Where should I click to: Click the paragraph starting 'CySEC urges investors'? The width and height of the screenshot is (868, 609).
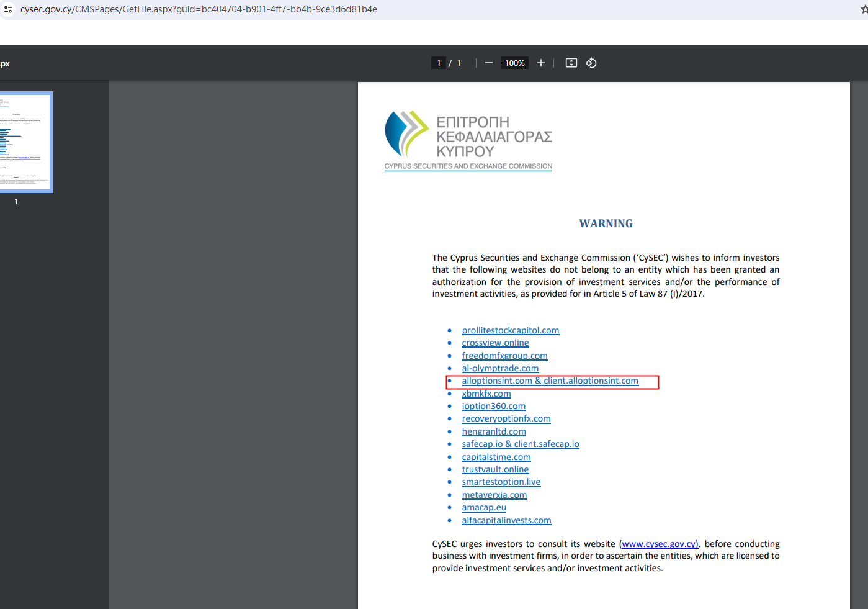(x=606, y=556)
